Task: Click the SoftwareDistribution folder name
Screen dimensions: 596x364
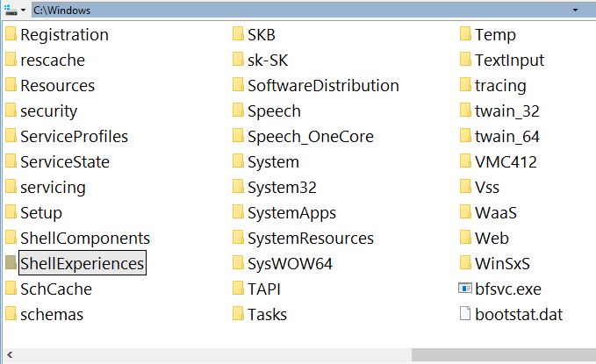Action: (x=324, y=85)
